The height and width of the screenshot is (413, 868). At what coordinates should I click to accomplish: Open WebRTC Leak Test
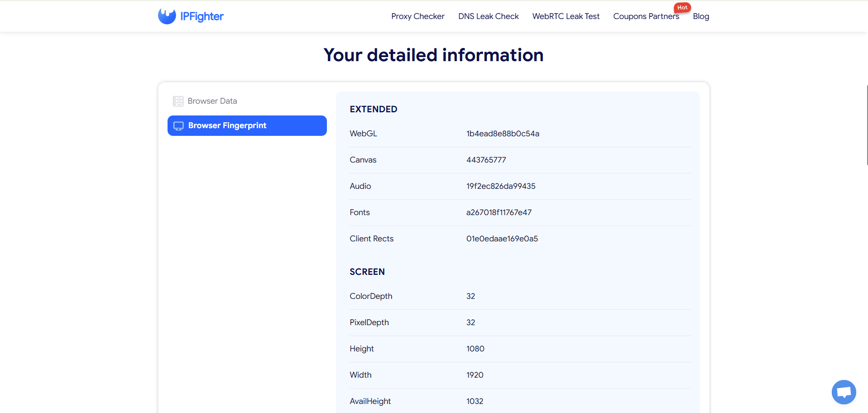click(x=566, y=16)
